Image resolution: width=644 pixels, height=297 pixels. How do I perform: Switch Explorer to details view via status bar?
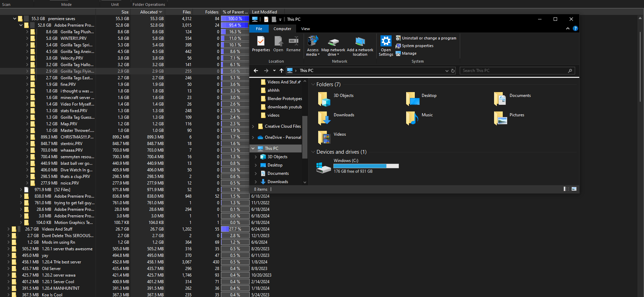566,189
